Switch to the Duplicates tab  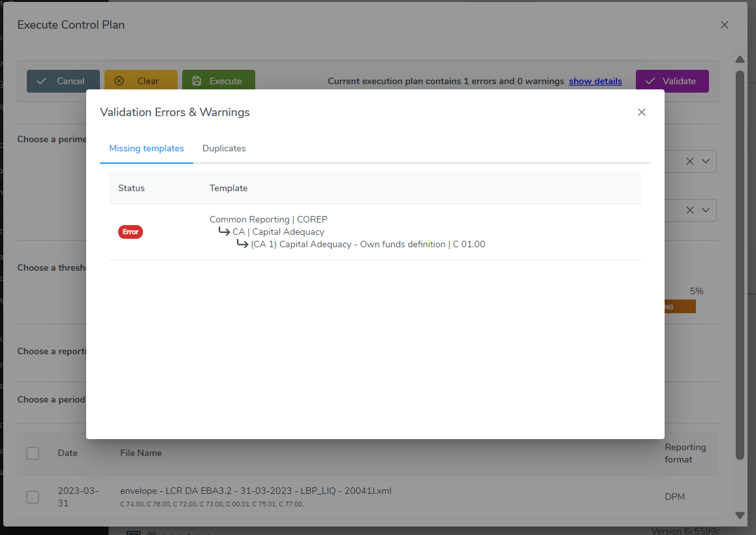(x=224, y=148)
